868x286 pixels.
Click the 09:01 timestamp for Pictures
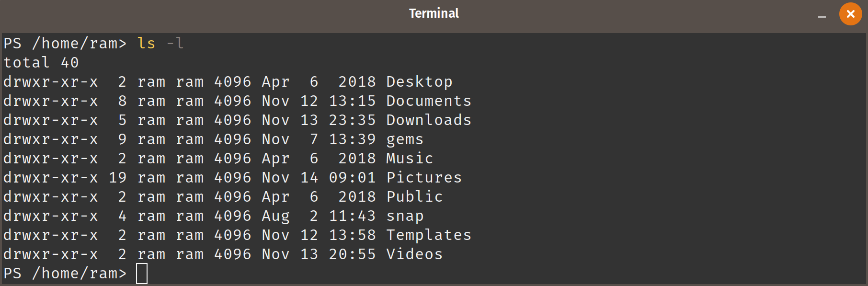352,178
